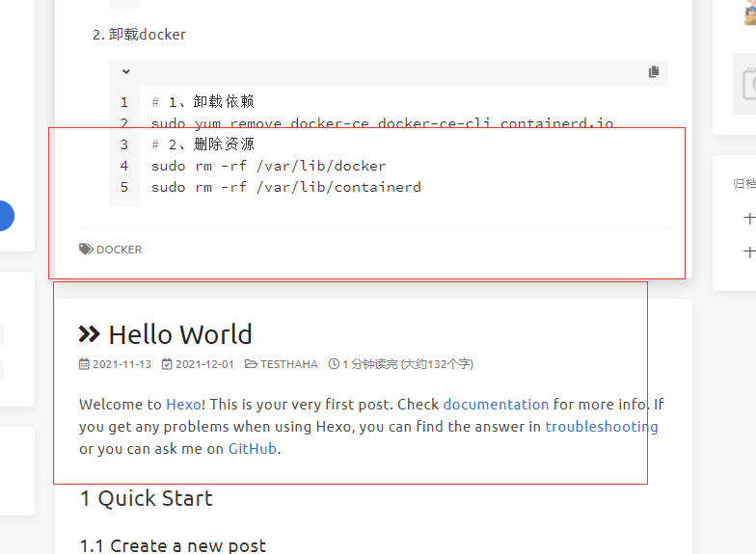Collapse the docker uninstall code block chevron
The height and width of the screenshot is (554, 756).
coord(125,71)
